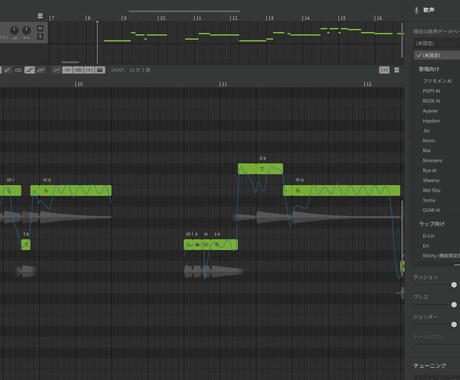The height and width of the screenshot is (380, 460).
Task: Choose ROSE AI voice
Action: tap(431, 101)
